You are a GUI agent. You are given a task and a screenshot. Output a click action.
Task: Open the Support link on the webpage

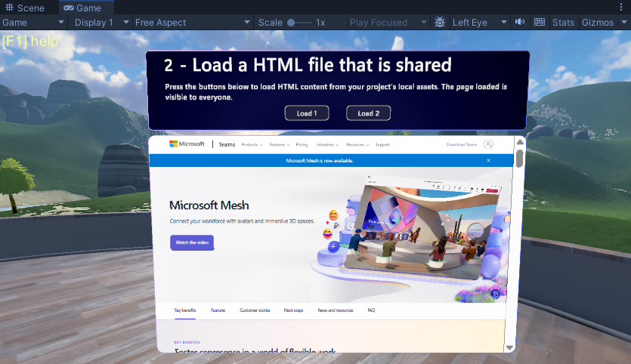[x=382, y=144]
